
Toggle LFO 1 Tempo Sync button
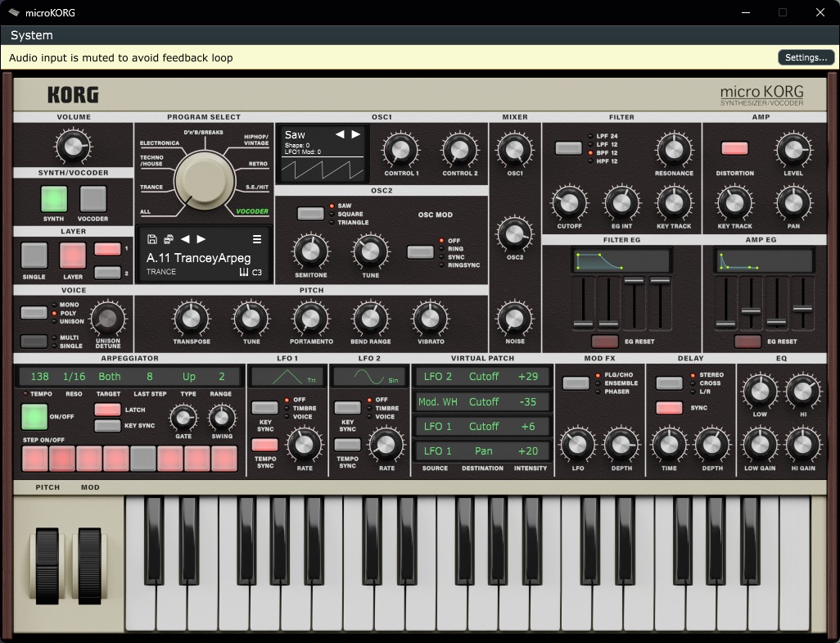point(264,445)
